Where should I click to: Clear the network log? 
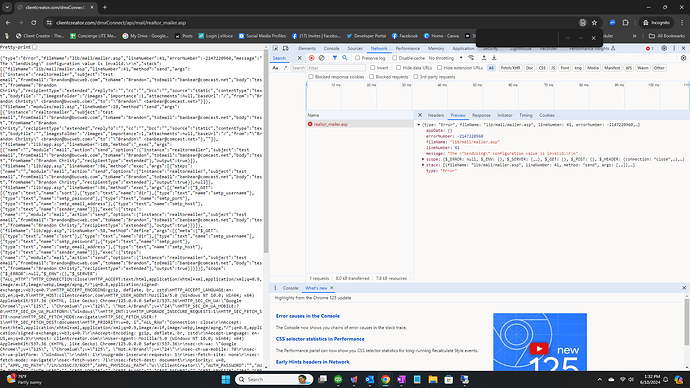pos(322,58)
